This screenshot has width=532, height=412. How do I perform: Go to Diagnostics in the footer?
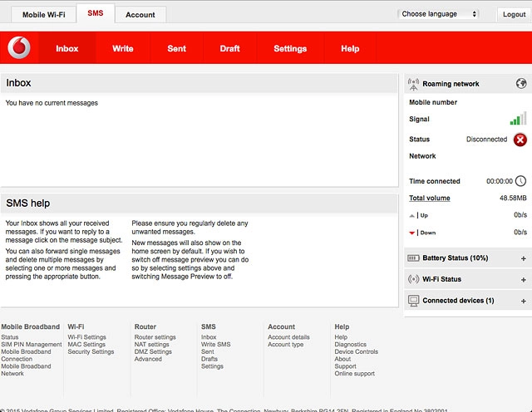[350, 345]
